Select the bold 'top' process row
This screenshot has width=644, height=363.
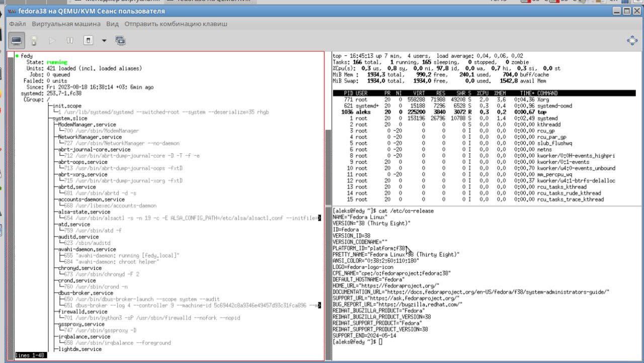click(484, 112)
